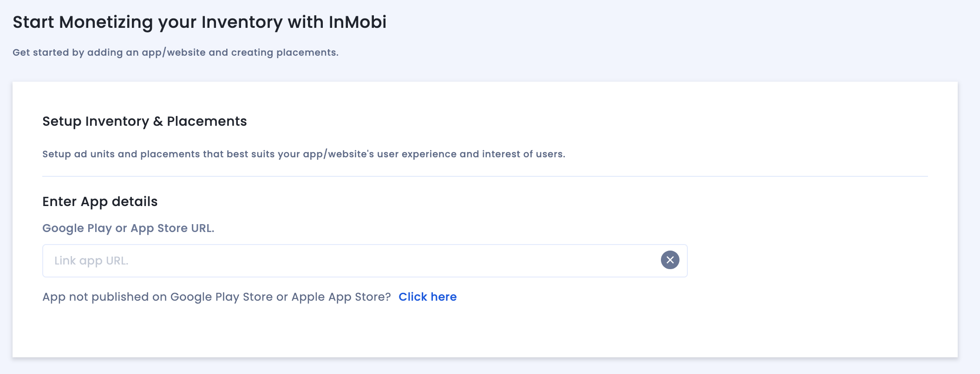The image size is (980, 374).
Task: Click the 'Google Play or App Store URL.' label
Action: tap(128, 228)
